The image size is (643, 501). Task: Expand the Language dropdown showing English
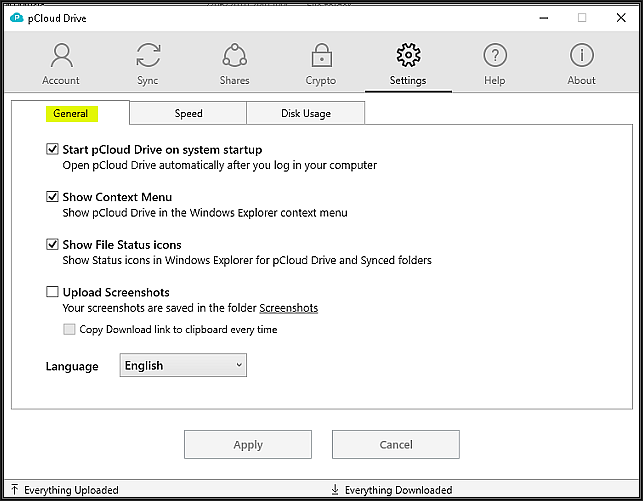(x=183, y=365)
